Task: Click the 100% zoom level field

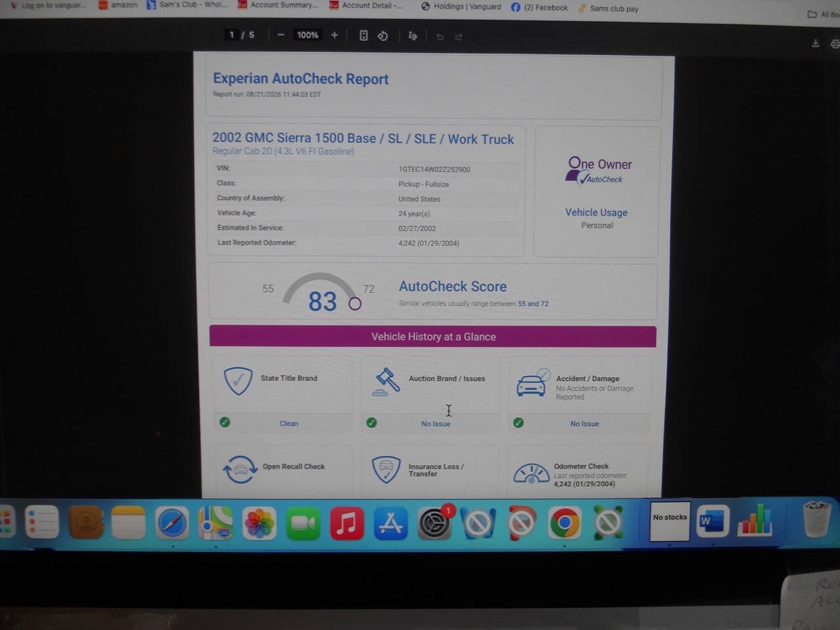Action: pyautogui.click(x=307, y=35)
